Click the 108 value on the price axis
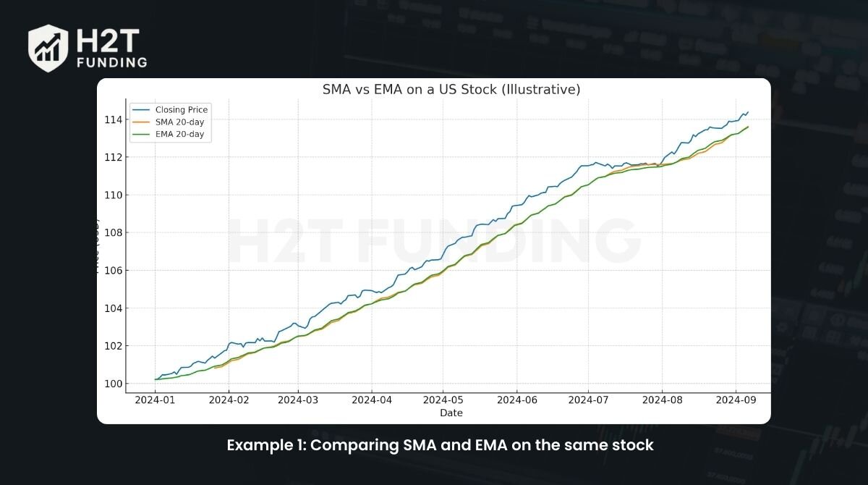Screen dimensions: 868x485 (x=113, y=232)
